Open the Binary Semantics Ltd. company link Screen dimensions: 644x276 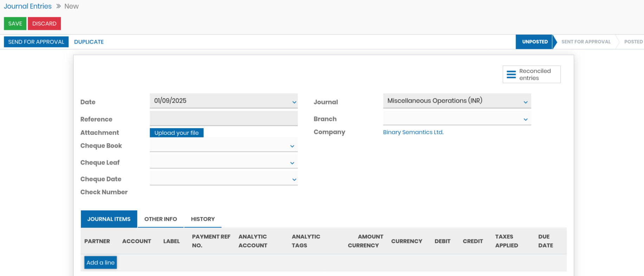pyautogui.click(x=413, y=132)
